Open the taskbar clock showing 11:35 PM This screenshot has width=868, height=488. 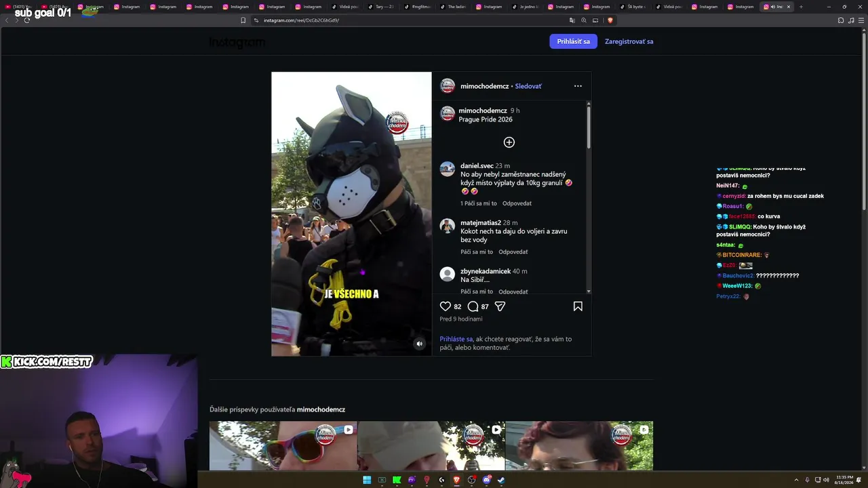coord(845,480)
